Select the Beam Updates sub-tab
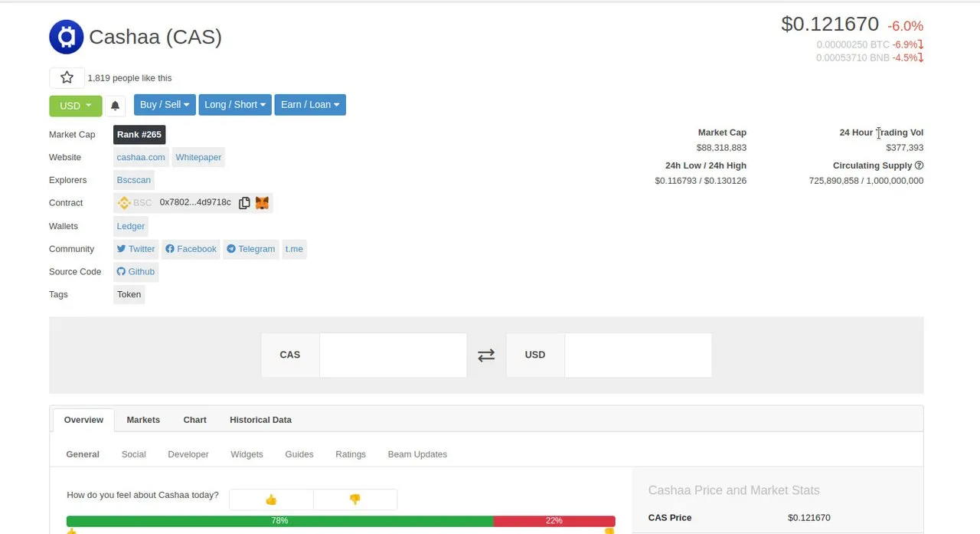The image size is (980, 534). pyautogui.click(x=417, y=454)
